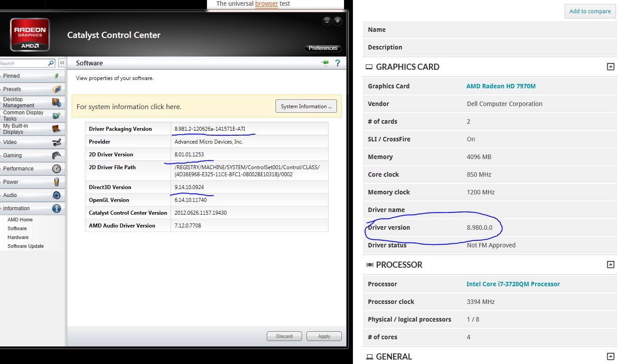Click the Driver version value 8.980.0.0

479,227
